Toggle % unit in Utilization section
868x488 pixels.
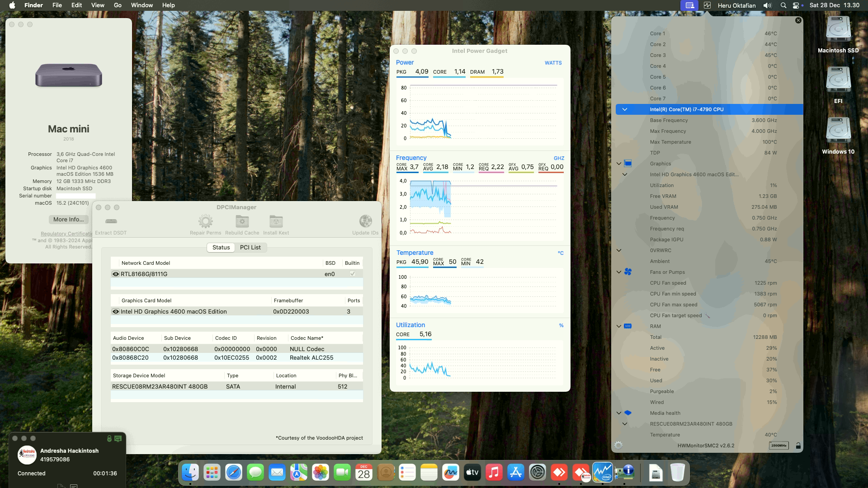561,325
